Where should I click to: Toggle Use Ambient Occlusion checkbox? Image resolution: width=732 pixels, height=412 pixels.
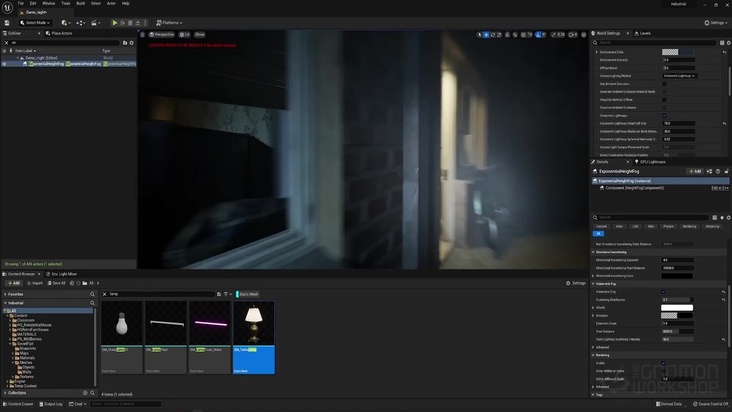click(664, 84)
